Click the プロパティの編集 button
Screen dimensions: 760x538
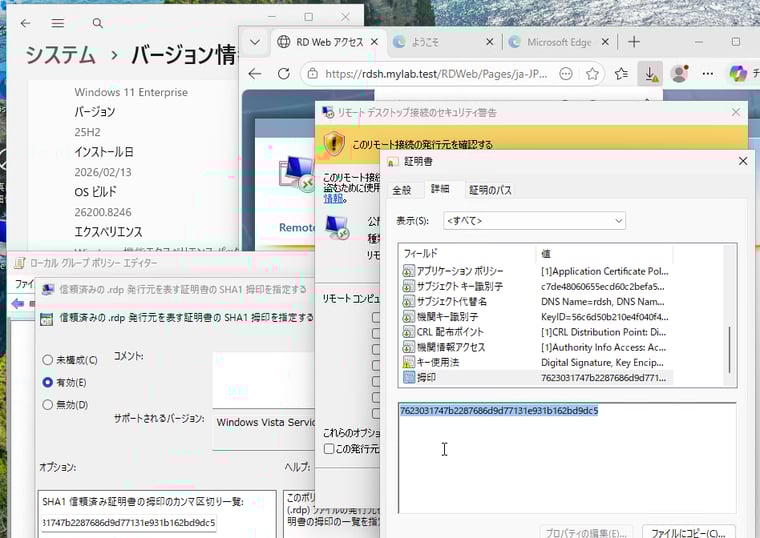tap(586, 532)
